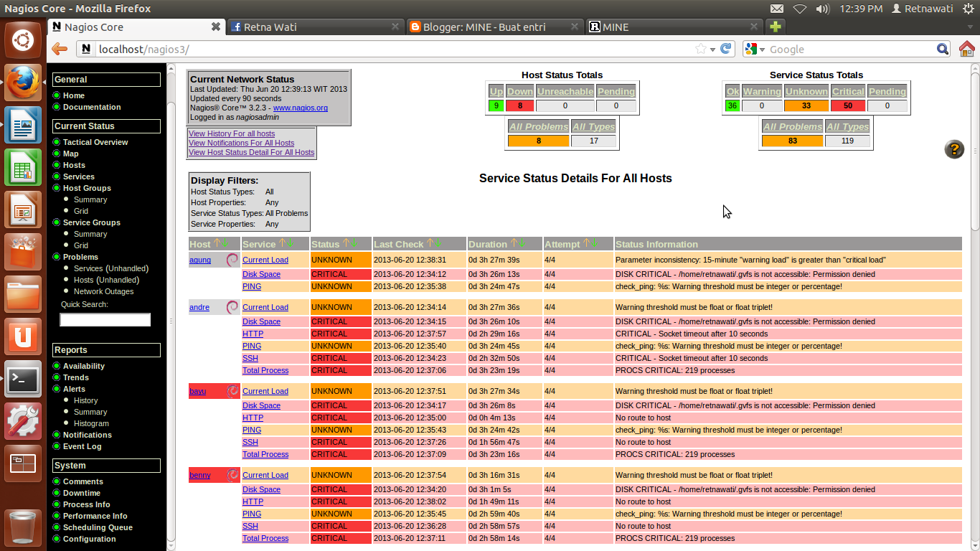This screenshot has width=980, height=551.
Task: Close the Nagios Core tab
Action: coord(215,27)
